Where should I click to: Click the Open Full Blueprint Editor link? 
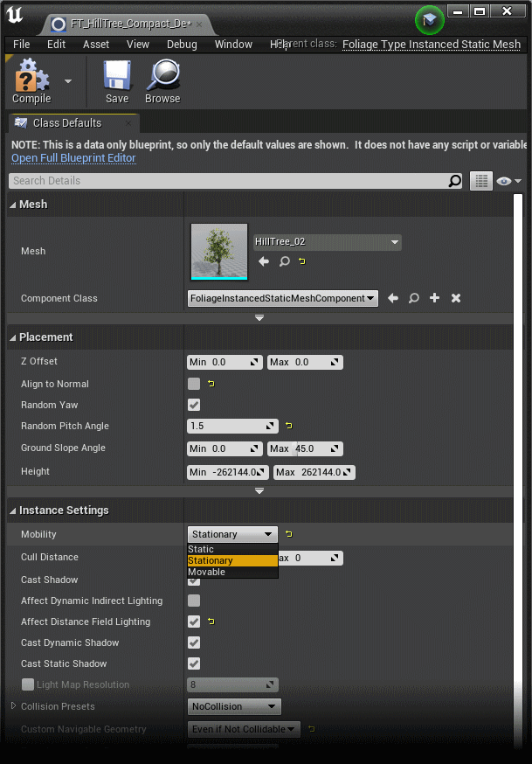[73, 158]
